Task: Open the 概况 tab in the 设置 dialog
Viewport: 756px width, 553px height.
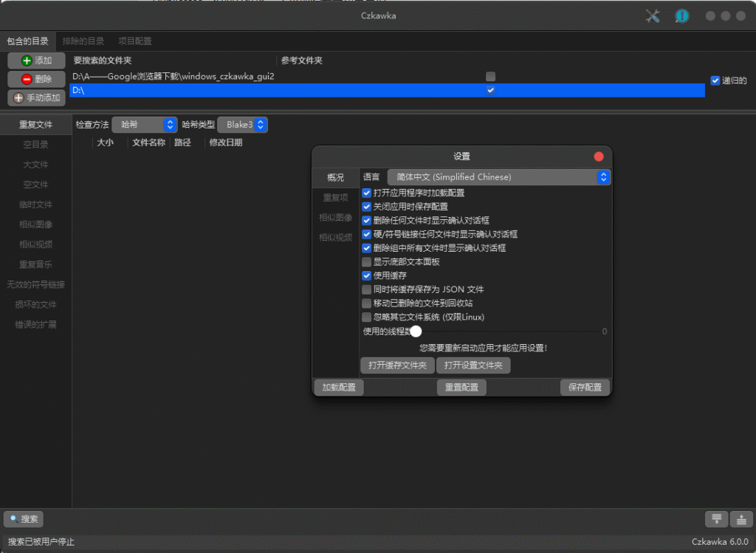Action: click(x=336, y=178)
